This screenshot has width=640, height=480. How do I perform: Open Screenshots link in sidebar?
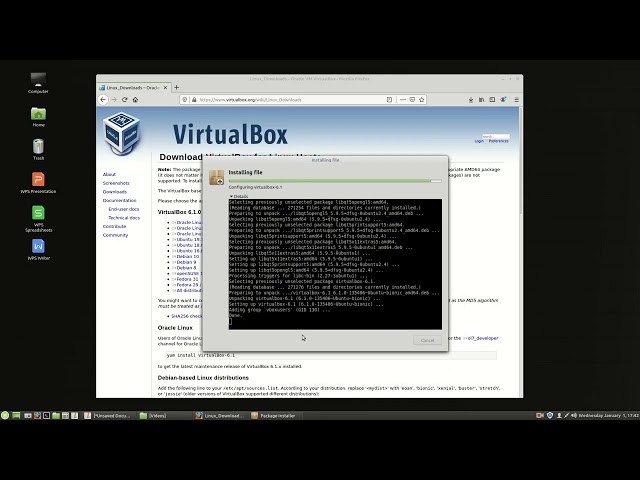(x=116, y=183)
